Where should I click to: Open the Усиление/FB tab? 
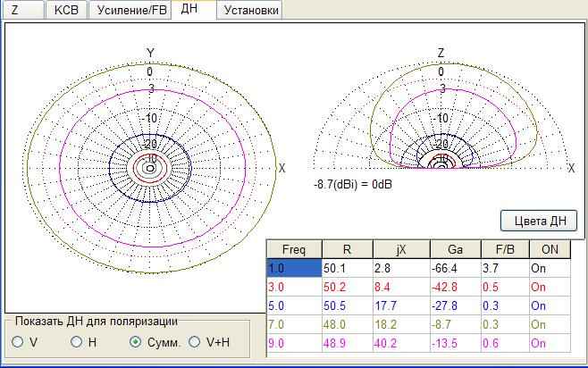(130, 10)
